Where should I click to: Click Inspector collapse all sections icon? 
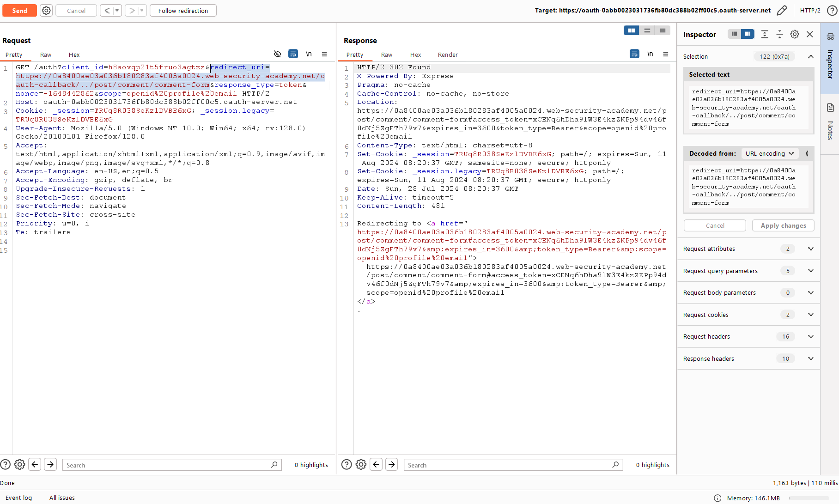[x=779, y=34]
